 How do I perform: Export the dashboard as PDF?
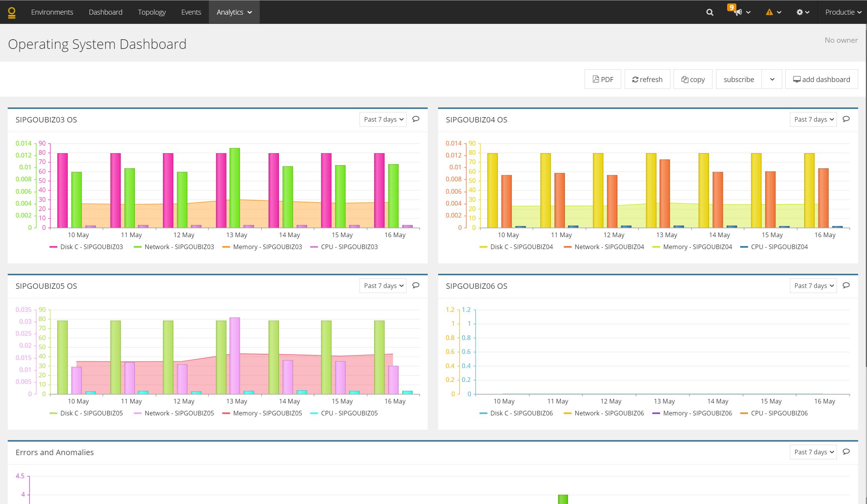point(603,79)
